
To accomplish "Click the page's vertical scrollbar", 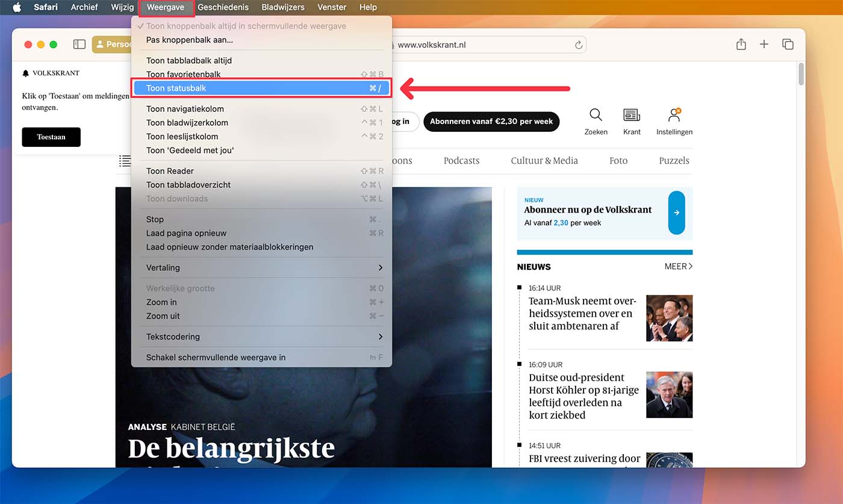I will point(801,74).
